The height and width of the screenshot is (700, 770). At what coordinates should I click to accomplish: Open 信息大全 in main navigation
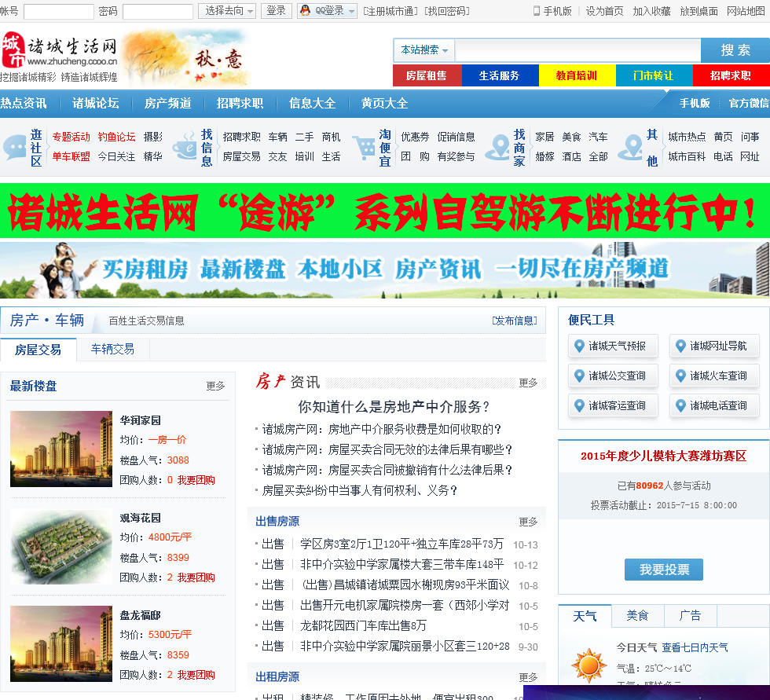click(x=313, y=103)
